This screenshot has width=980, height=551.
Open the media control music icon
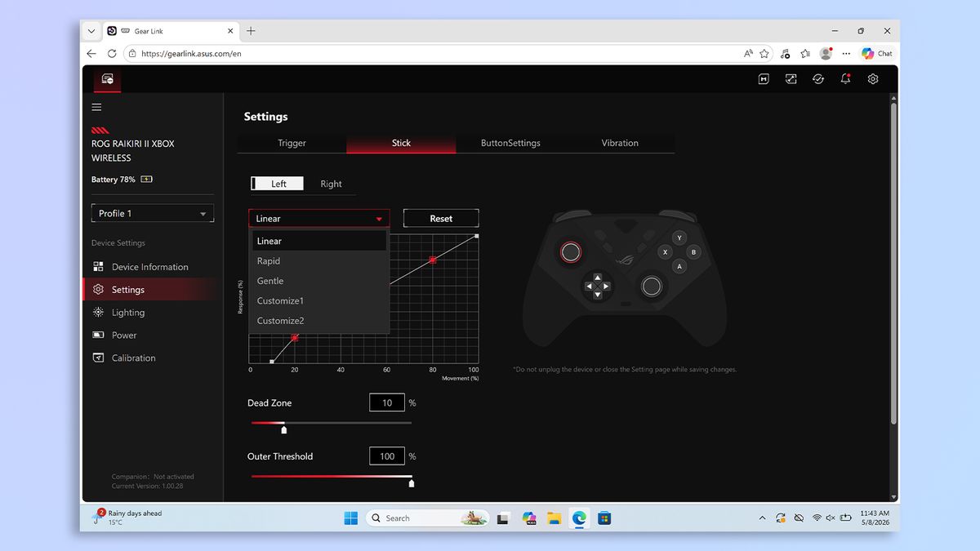coord(785,54)
